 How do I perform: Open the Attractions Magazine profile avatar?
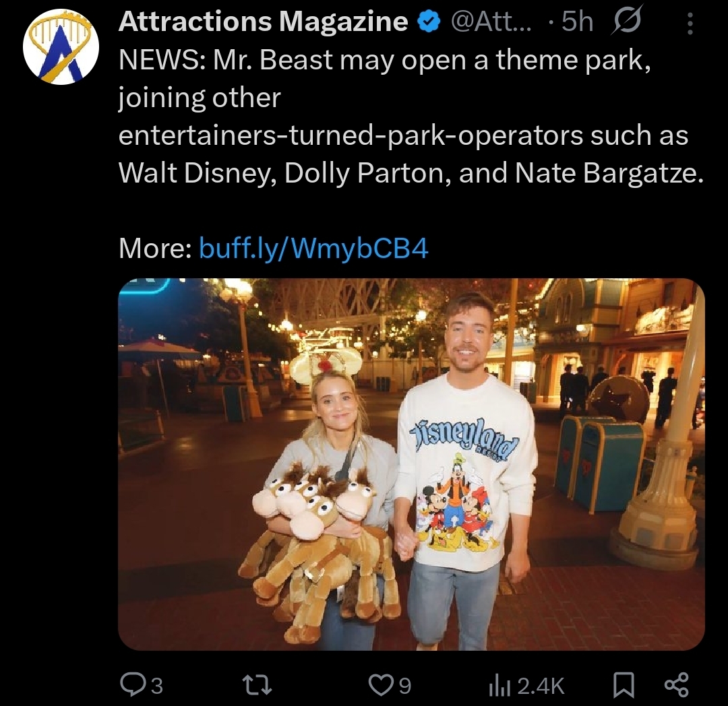[61, 46]
